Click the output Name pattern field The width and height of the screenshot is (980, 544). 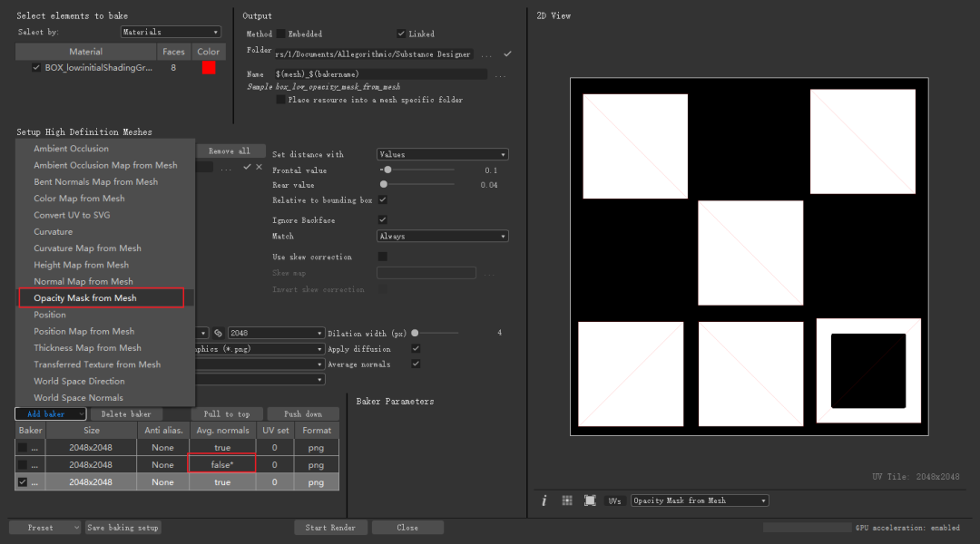(380, 74)
